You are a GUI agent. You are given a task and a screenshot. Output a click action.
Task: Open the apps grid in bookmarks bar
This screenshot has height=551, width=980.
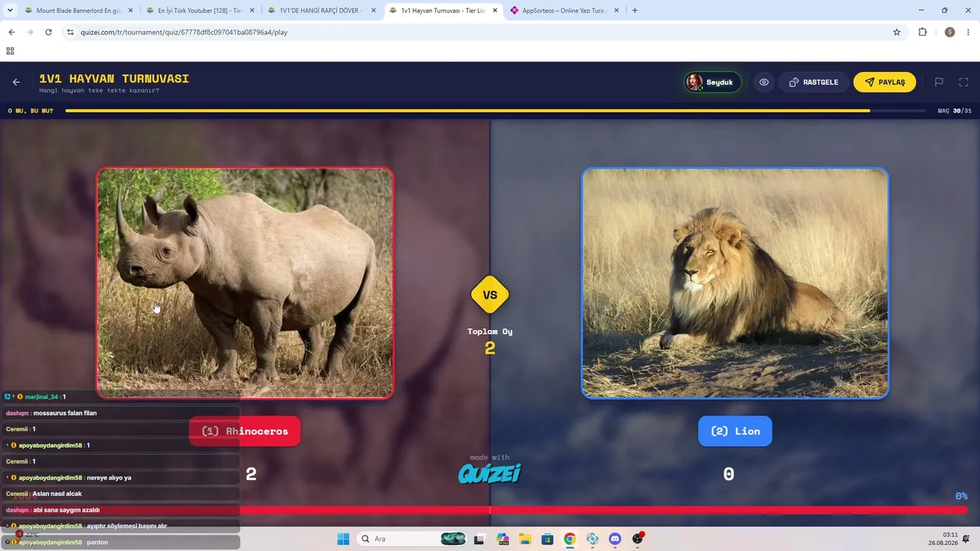pyautogui.click(x=10, y=51)
